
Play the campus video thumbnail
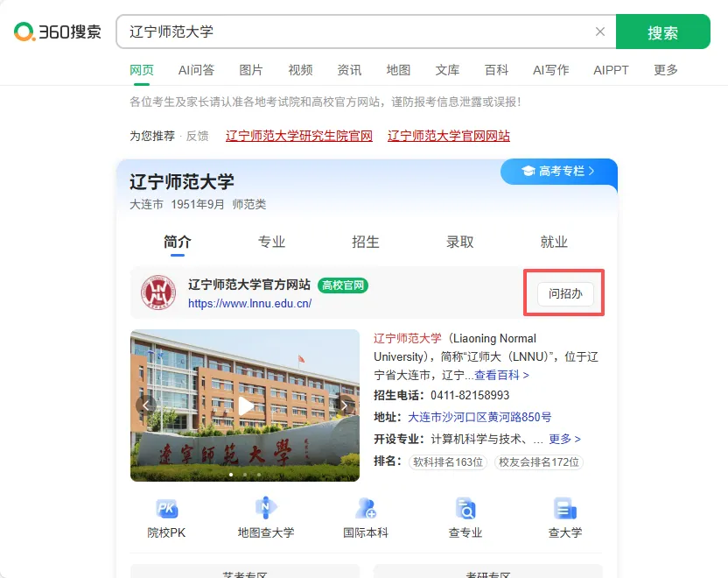tap(245, 405)
